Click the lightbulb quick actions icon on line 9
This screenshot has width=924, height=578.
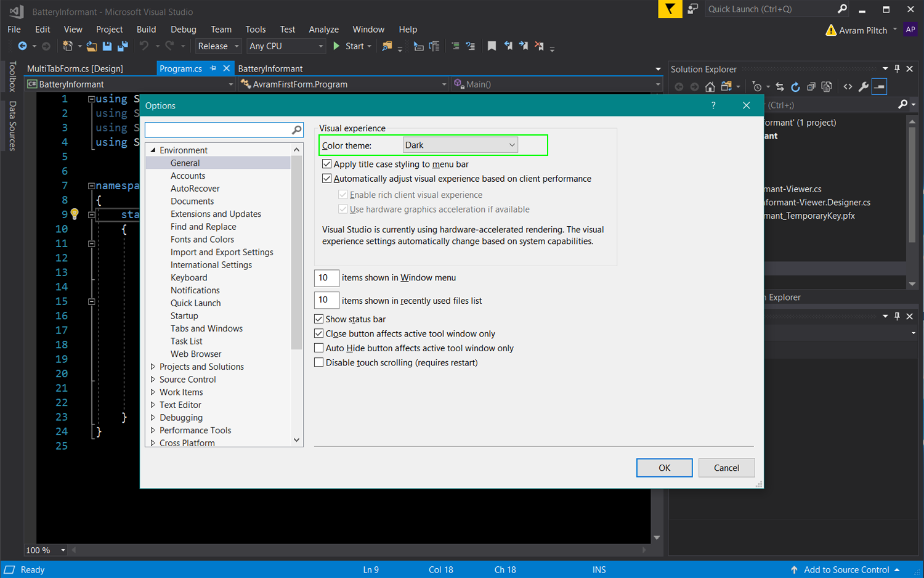[75, 214]
